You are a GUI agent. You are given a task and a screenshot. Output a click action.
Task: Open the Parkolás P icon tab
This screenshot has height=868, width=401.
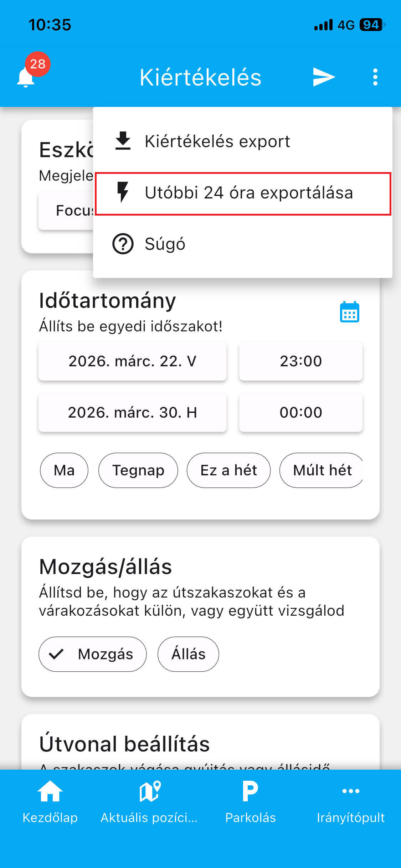tap(250, 791)
